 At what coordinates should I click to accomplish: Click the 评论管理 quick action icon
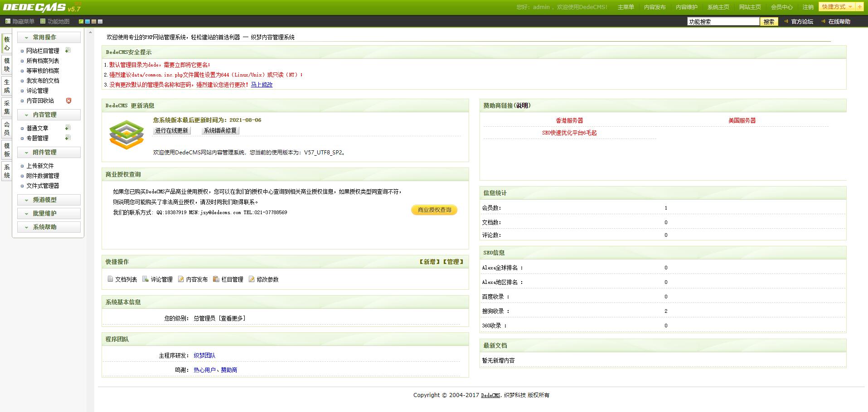[145, 279]
